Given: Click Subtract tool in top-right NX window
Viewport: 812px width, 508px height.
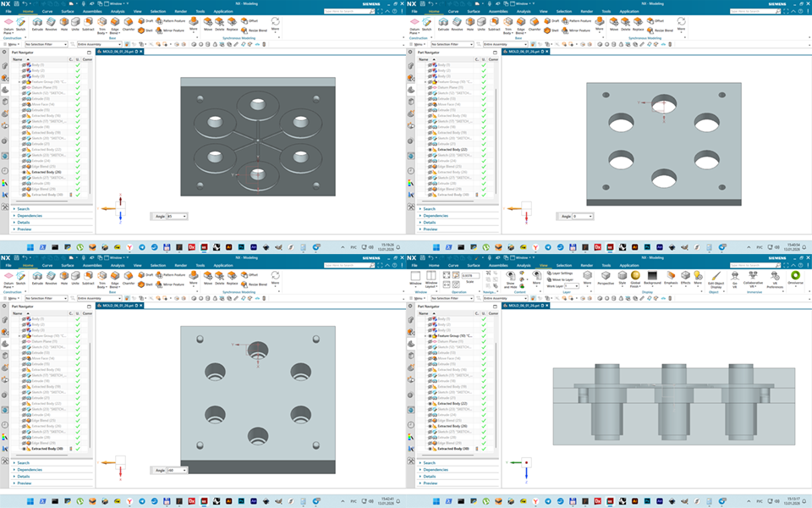Looking at the screenshot, I should point(494,24).
